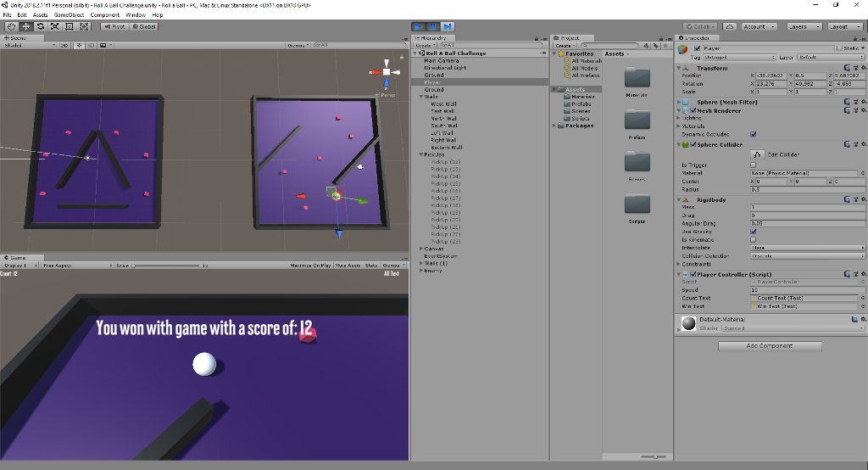
Task: Open Sphere Collider preset icon
Action: (855, 145)
